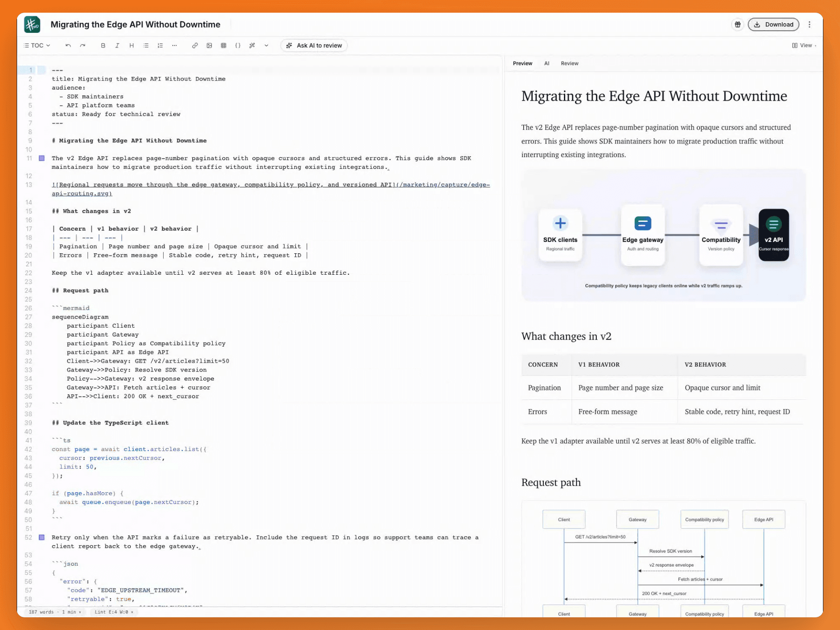Click the edge-api-routing.svg image link
The height and width of the screenshot is (630, 840).
271,189
